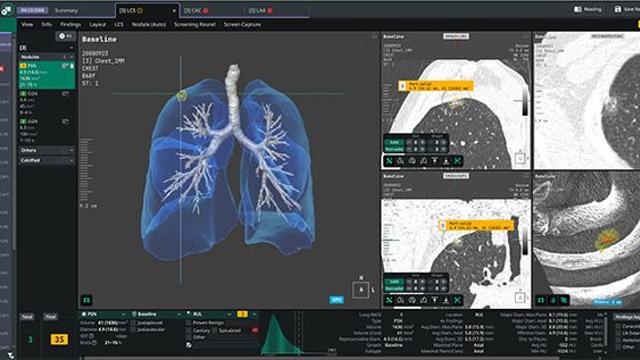Click the crossed-arrows icon in the lower axial toolbar
The height and width of the screenshot is (360, 640).
[x=389, y=300]
